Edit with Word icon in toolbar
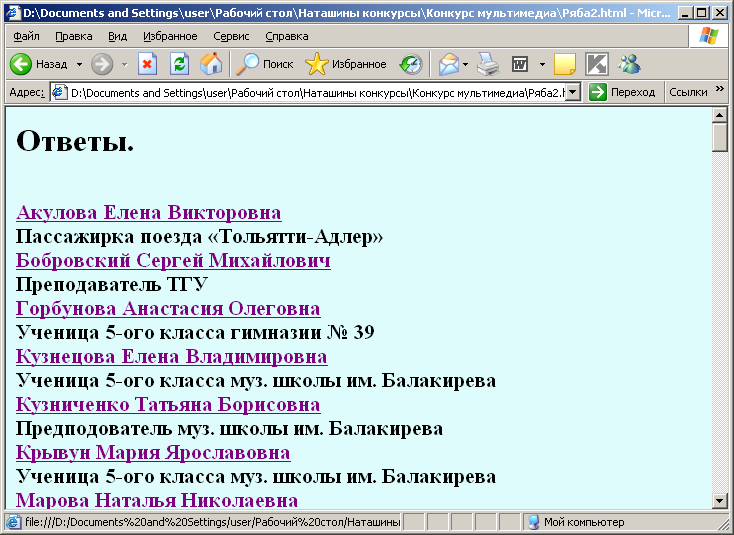Screen dimensions: 734x535 pos(520,64)
